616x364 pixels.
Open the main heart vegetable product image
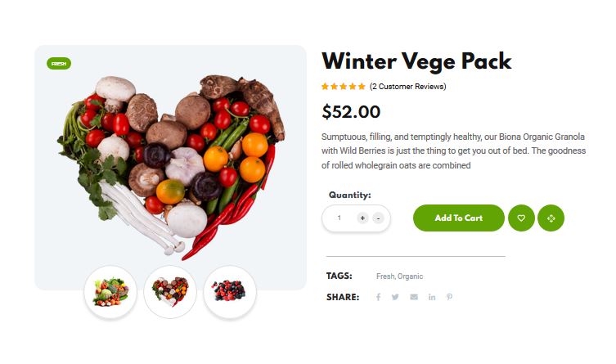pos(170,167)
